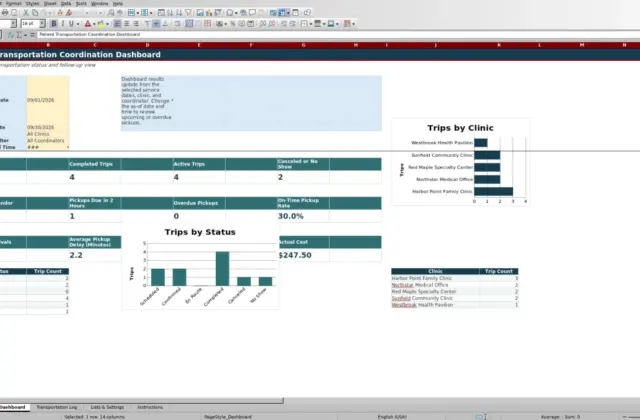Open the font size dropdown
This screenshot has width=640, height=420.
(x=42, y=24)
